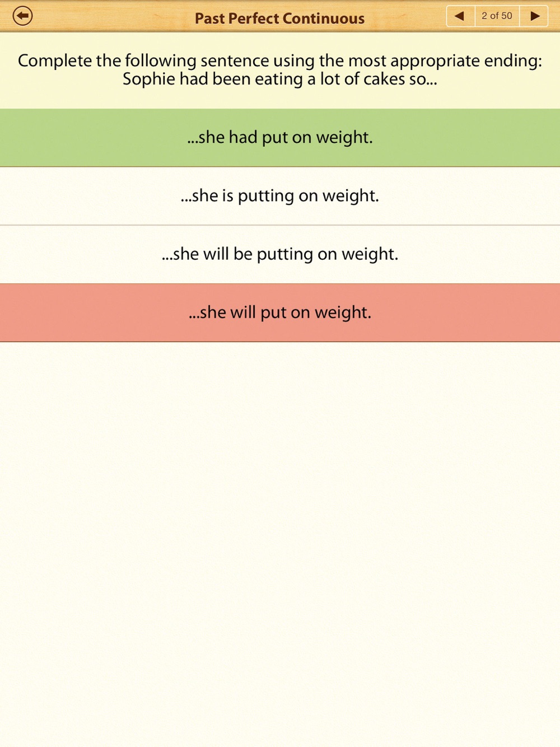This screenshot has width=560, height=747.
Task: Go to the previous question arrow
Action: tap(460, 16)
